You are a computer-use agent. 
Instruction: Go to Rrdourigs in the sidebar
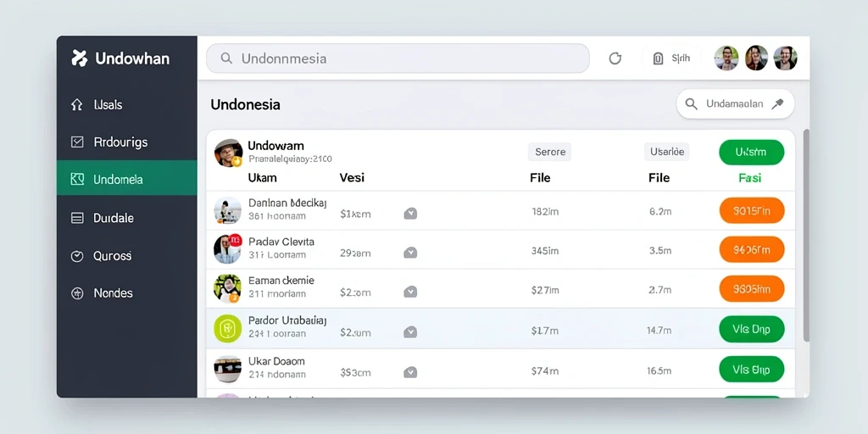(x=127, y=142)
